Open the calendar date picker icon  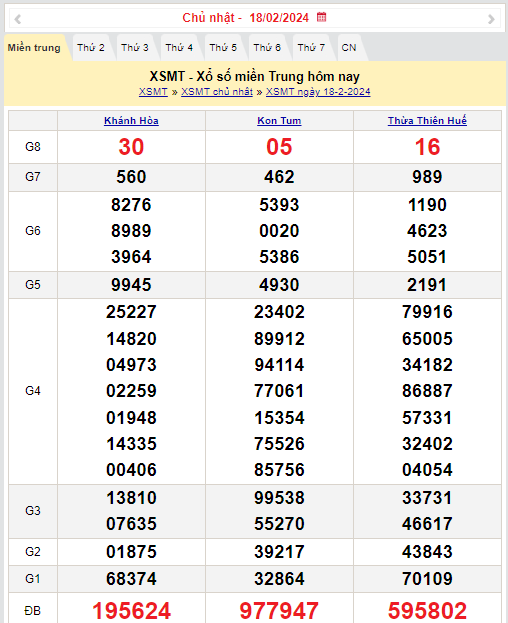coord(321,17)
